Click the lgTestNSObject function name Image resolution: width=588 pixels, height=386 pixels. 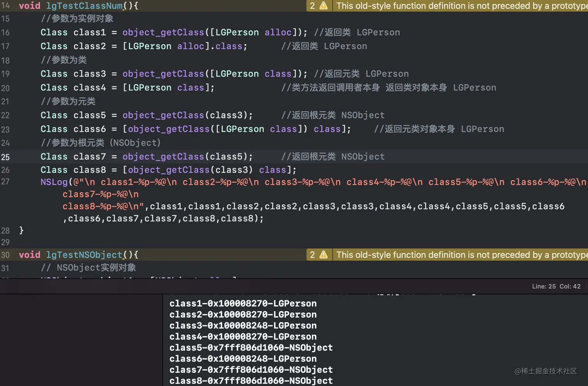pos(84,255)
